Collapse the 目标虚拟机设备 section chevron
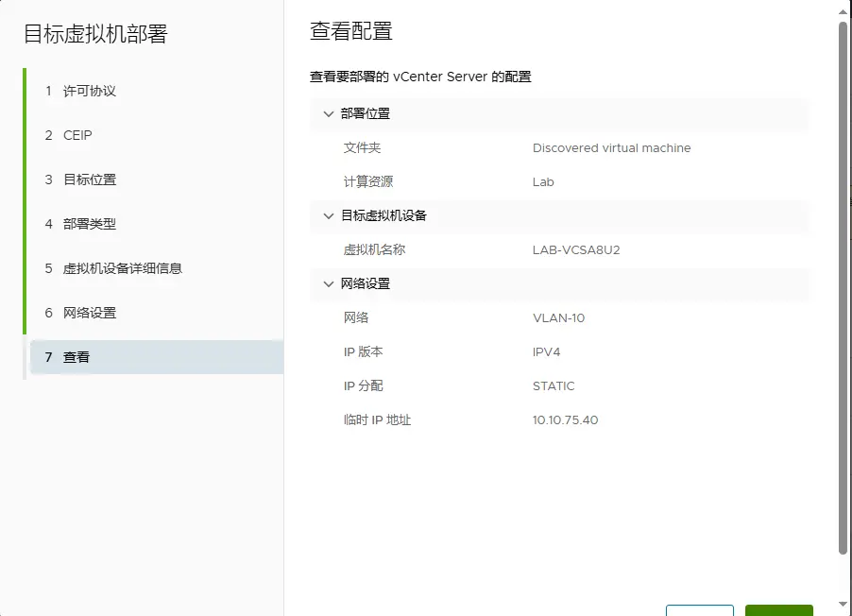 pyautogui.click(x=329, y=216)
